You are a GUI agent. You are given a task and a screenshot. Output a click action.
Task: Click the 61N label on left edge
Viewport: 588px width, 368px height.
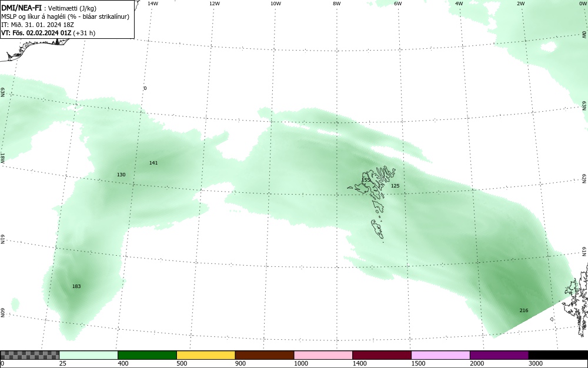pos(2,239)
